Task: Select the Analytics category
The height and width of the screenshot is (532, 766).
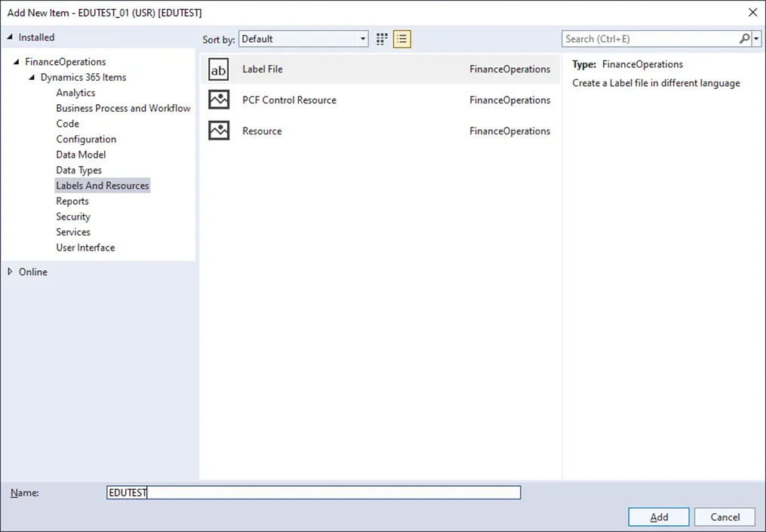Action: [x=75, y=93]
